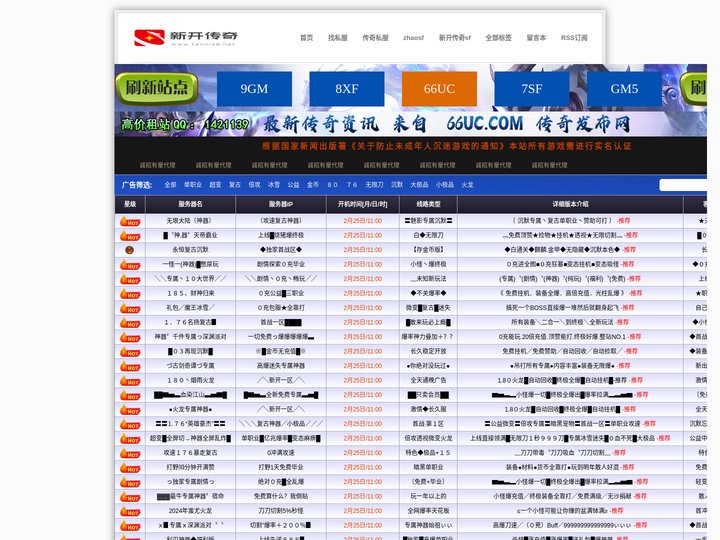
Task: Click the 服务器IP column header
Action: coord(281,204)
